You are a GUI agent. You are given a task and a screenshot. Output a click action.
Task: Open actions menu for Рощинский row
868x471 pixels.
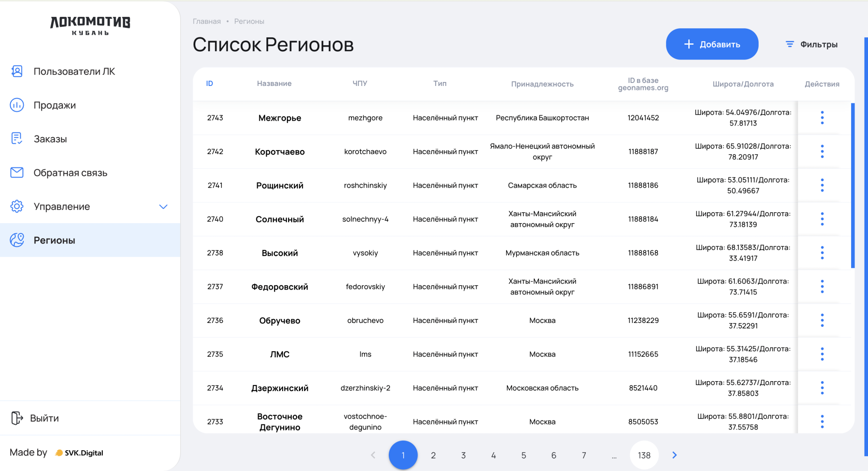click(x=822, y=185)
